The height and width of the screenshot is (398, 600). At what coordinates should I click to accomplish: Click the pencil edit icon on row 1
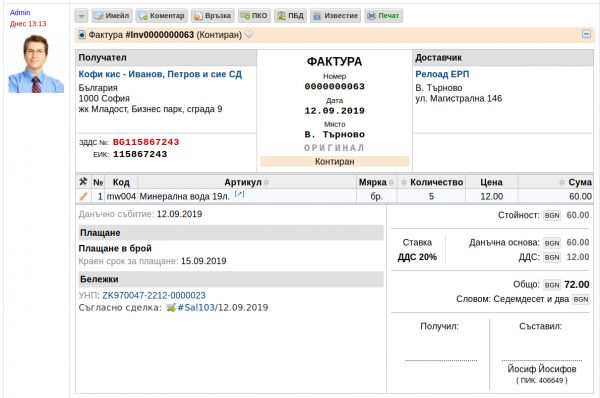(x=83, y=196)
